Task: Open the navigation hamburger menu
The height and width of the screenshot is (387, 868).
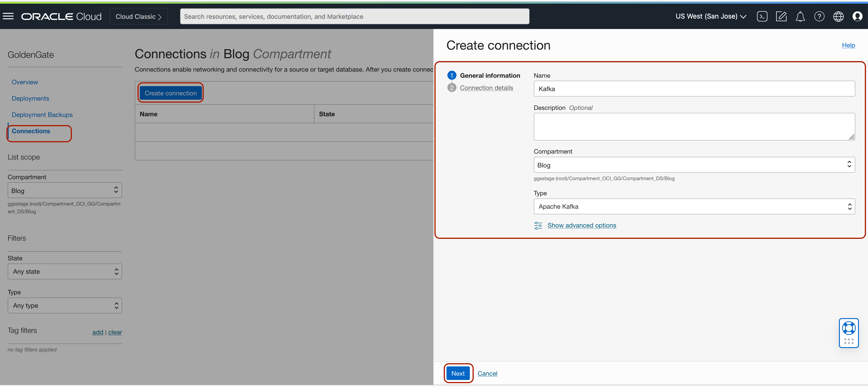Action: pyautogui.click(x=8, y=16)
